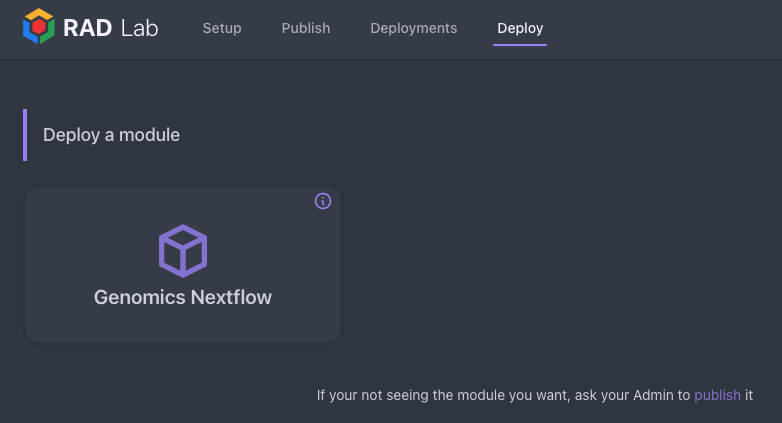Open the Genomics Nextflow info icon
This screenshot has width=782, height=423.
coord(323,201)
